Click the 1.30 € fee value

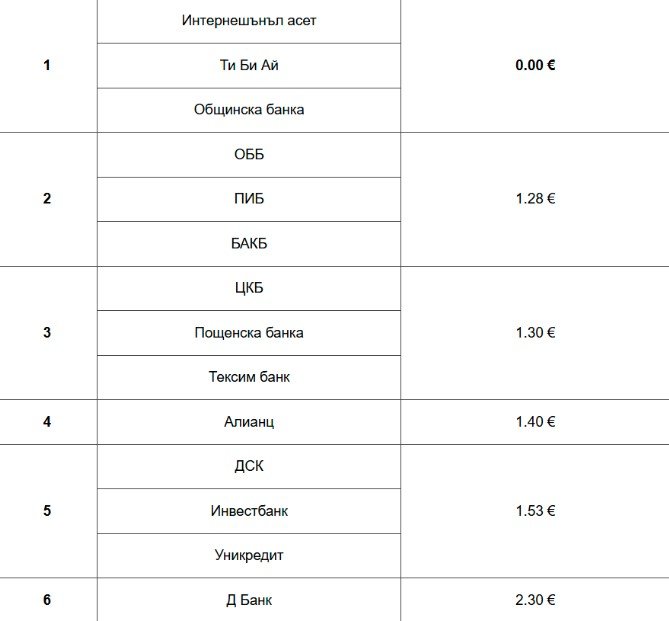tap(535, 333)
